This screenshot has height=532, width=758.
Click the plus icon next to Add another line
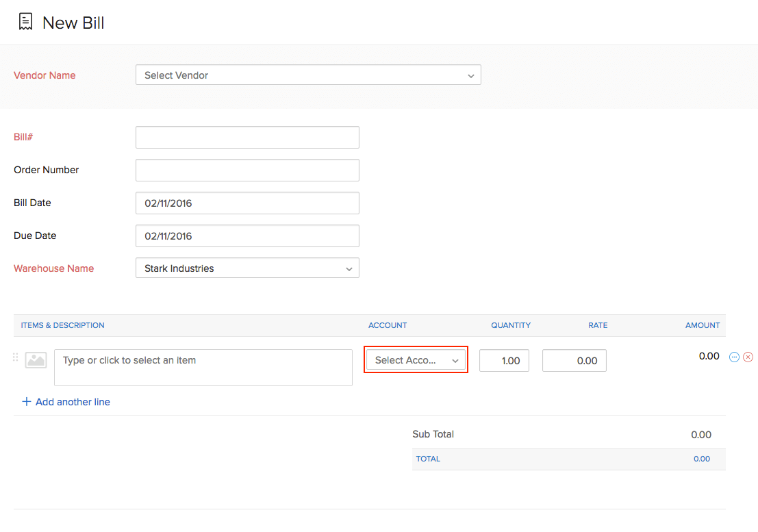pyautogui.click(x=26, y=402)
